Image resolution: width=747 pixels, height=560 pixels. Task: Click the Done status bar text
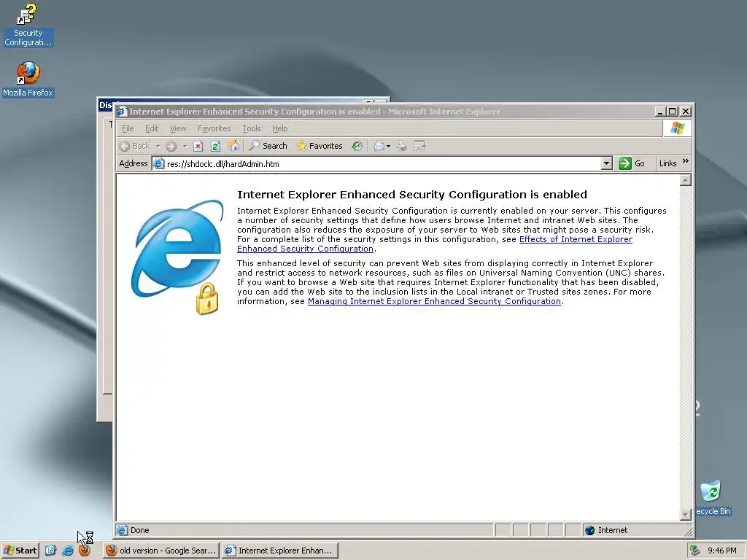click(x=139, y=530)
